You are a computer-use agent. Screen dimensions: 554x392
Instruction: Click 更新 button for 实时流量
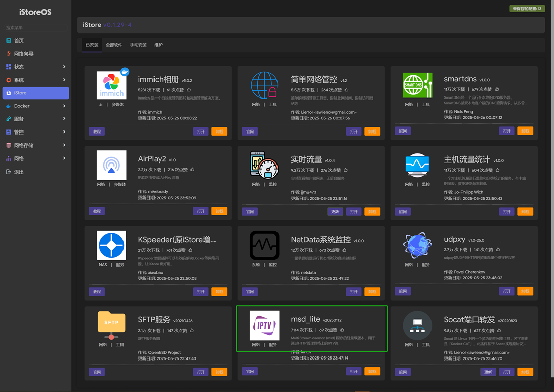[335, 212]
